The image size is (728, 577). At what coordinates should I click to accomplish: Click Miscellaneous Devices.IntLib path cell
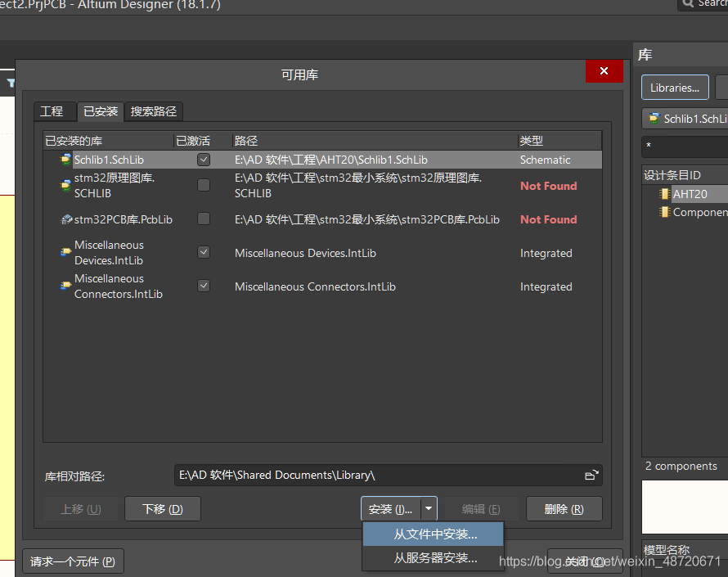pyautogui.click(x=305, y=253)
